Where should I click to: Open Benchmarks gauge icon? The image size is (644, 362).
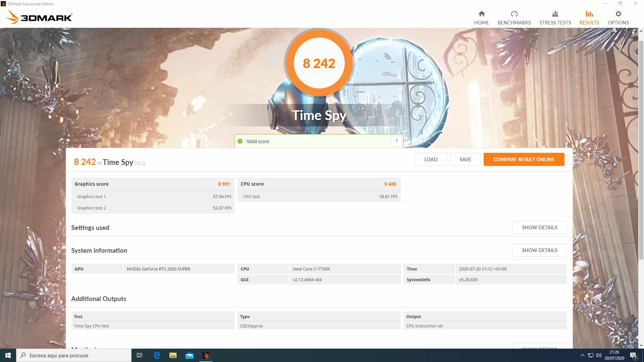(x=514, y=14)
